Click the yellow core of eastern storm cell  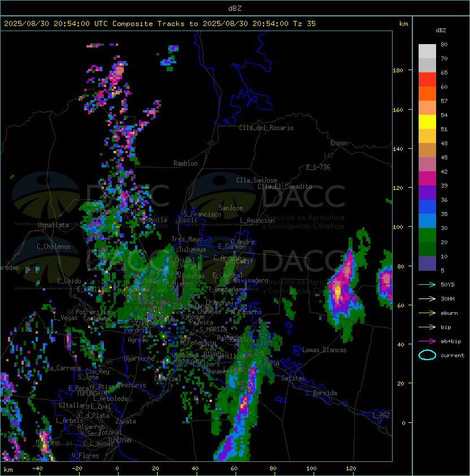point(337,292)
